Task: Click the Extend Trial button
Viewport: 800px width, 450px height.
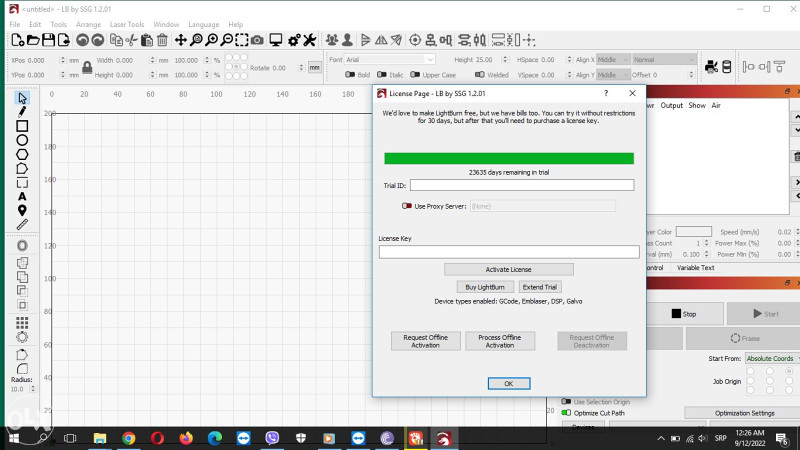Action: click(x=540, y=287)
